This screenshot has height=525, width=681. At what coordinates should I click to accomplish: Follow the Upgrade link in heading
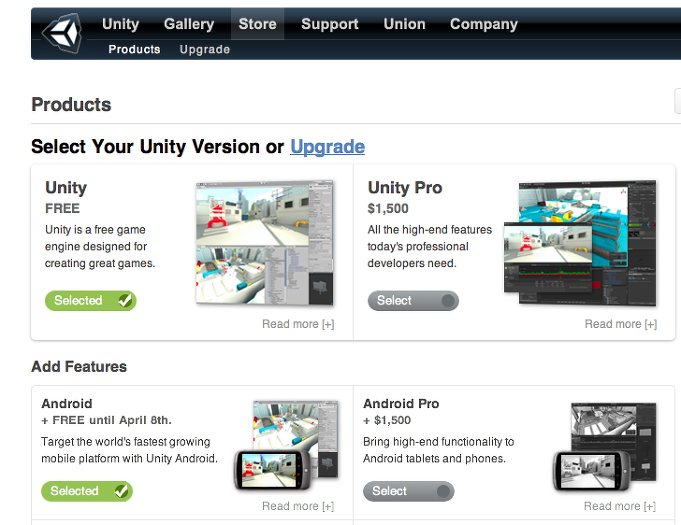coord(327,147)
